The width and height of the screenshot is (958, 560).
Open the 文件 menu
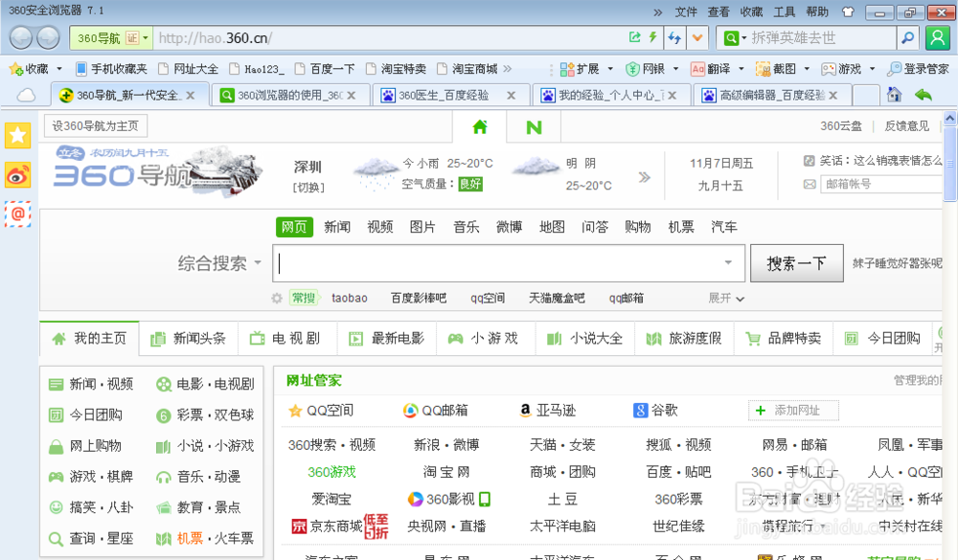(x=686, y=11)
